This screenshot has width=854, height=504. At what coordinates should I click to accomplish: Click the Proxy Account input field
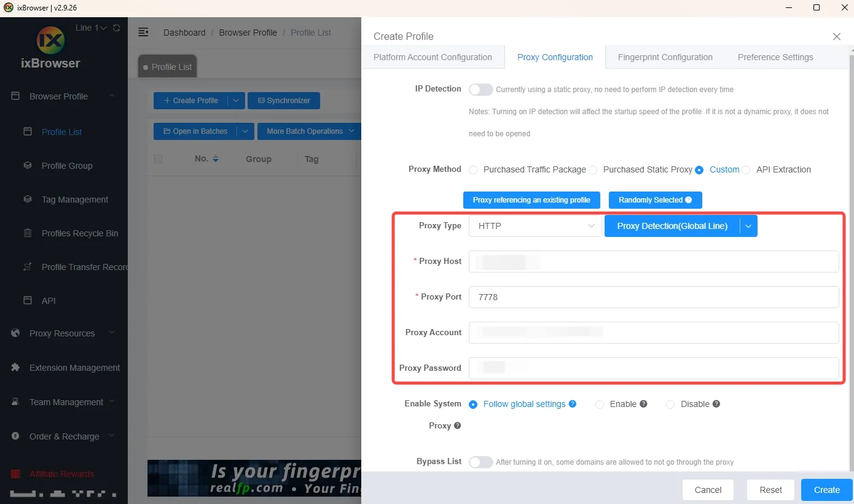coord(654,333)
